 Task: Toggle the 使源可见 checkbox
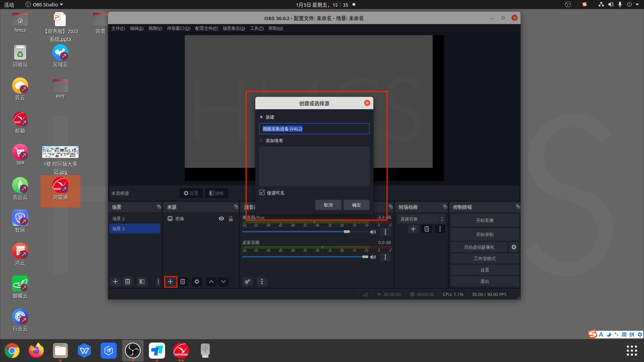tap(262, 193)
